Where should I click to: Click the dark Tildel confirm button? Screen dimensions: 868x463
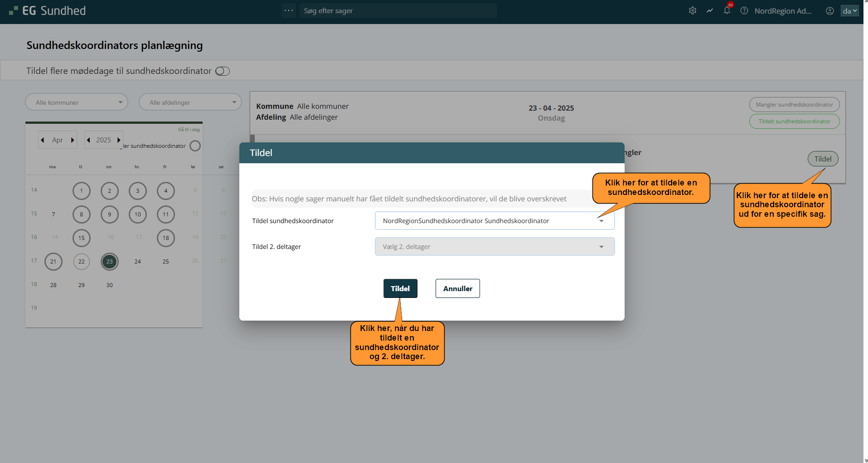[400, 288]
